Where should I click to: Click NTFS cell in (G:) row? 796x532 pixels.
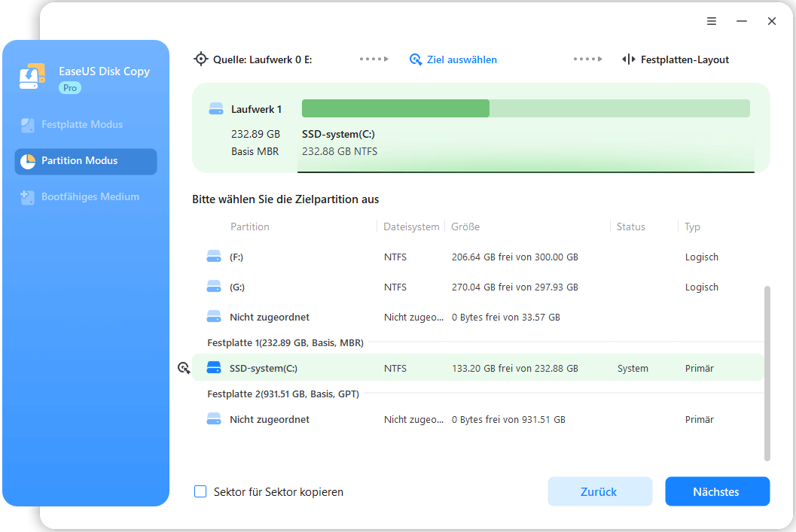click(395, 287)
